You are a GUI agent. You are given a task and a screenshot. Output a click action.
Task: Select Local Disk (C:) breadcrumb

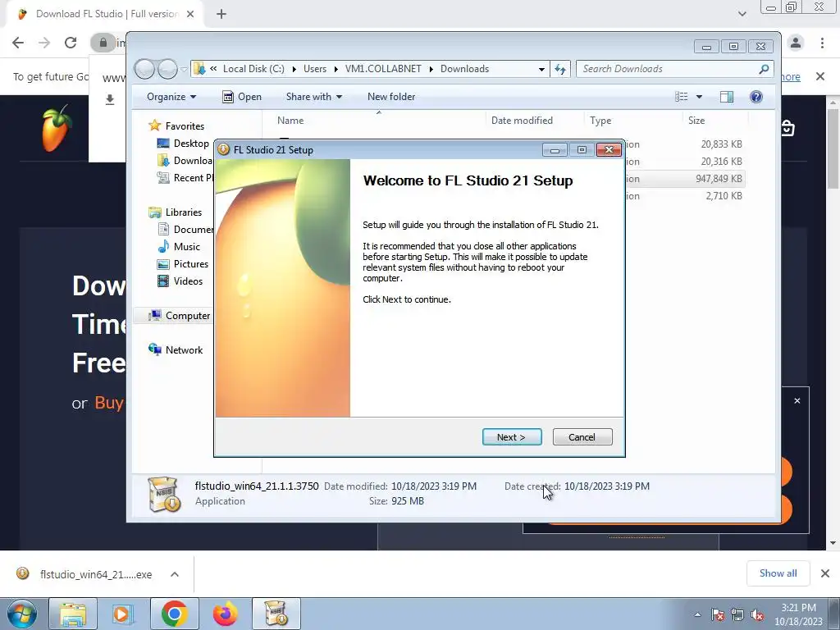pos(253,69)
